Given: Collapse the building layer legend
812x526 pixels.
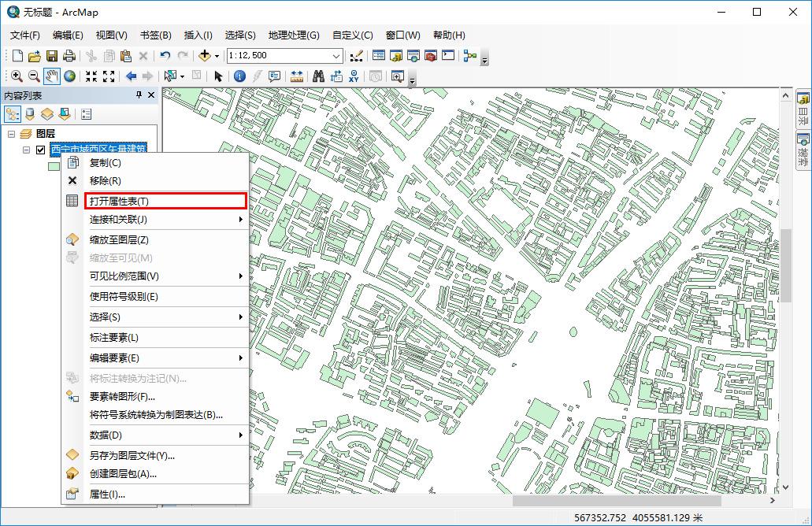Looking at the screenshot, I should click(x=27, y=150).
